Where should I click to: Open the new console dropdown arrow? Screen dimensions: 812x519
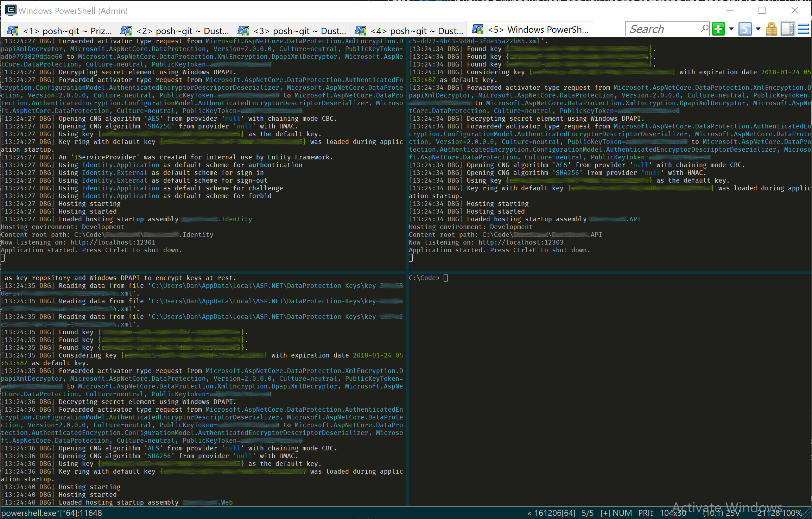[x=731, y=29]
